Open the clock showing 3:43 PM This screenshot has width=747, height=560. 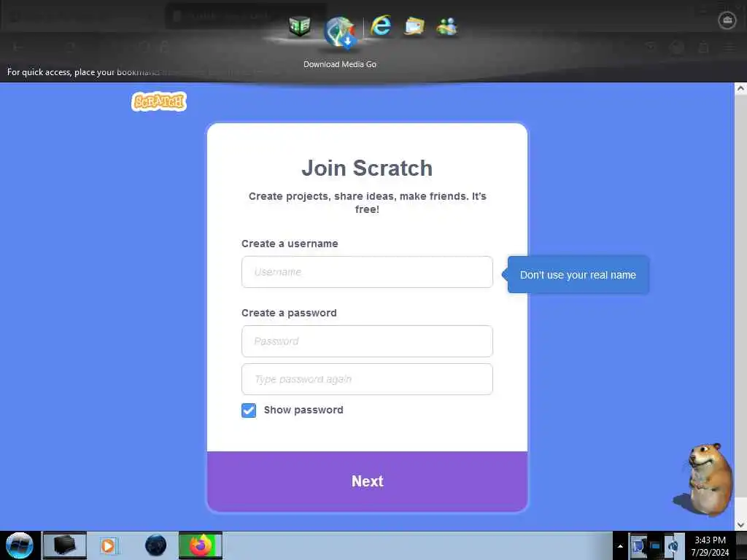pyautogui.click(x=710, y=546)
